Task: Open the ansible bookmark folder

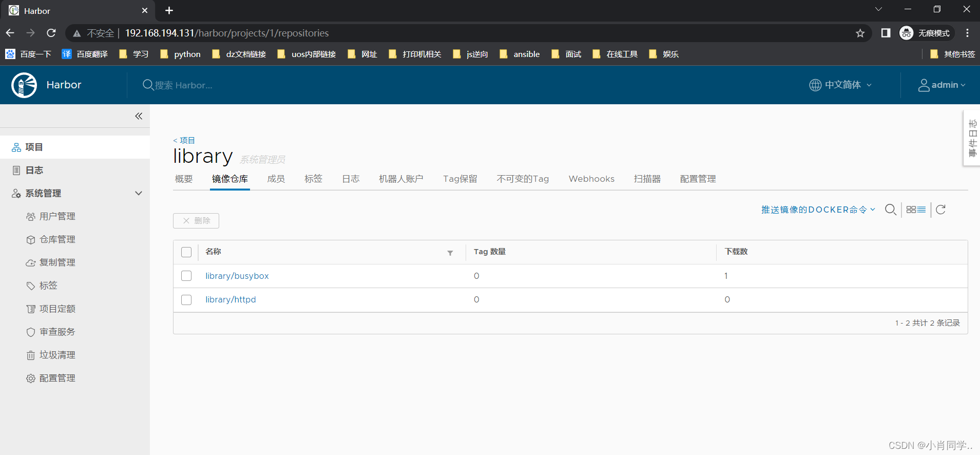Action: pyautogui.click(x=520, y=54)
